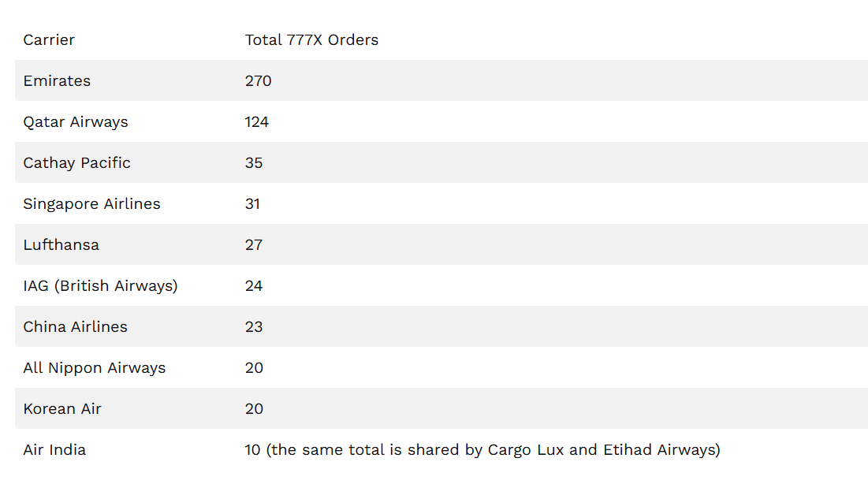Select the Emirates carrier cell
Image resolution: width=868 pixels, height=499 pixels.
[x=57, y=81]
